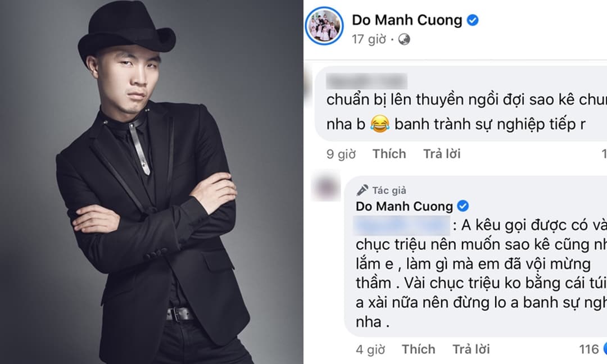The image size is (607, 364).
Task: Click verified badge in the author reply
Action: click(463, 206)
